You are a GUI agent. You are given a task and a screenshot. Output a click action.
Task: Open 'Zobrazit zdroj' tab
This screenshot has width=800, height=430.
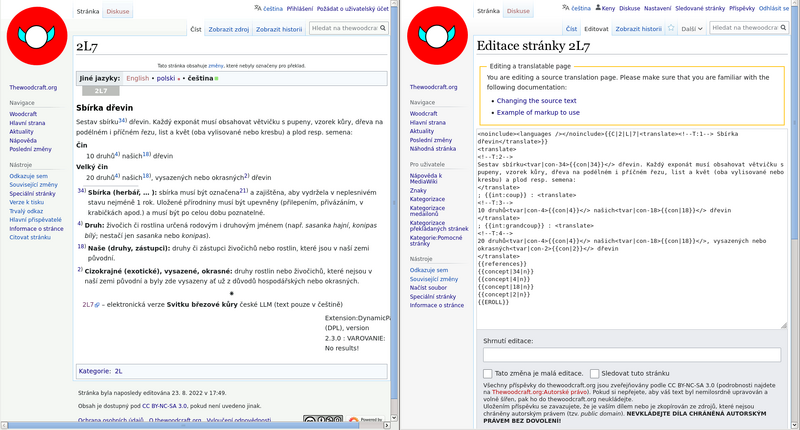click(x=229, y=29)
